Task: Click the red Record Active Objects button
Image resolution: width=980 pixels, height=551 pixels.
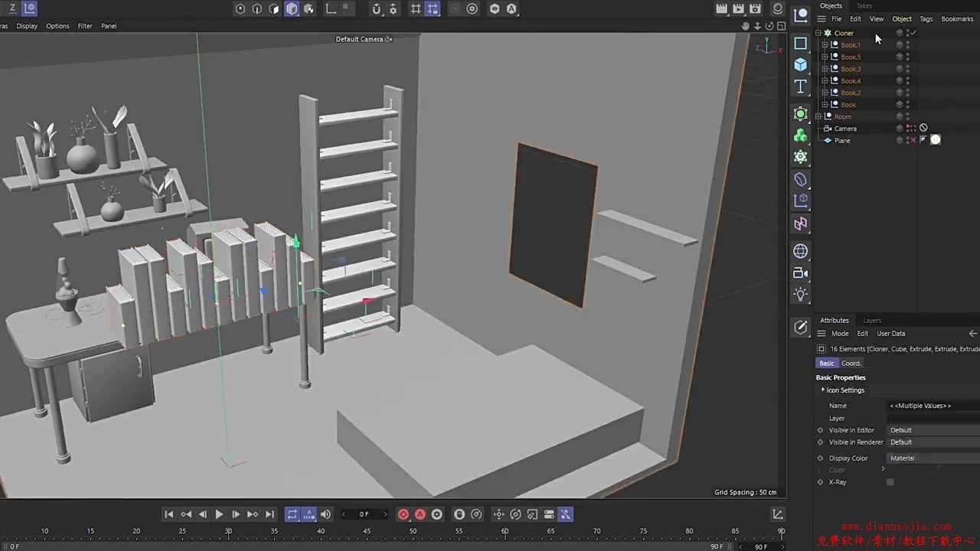Action: (403, 514)
